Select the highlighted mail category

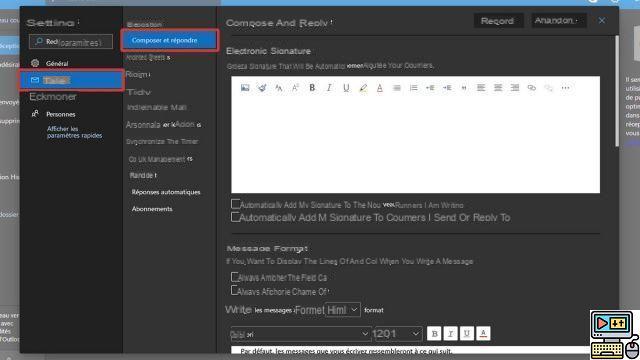[71, 80]
